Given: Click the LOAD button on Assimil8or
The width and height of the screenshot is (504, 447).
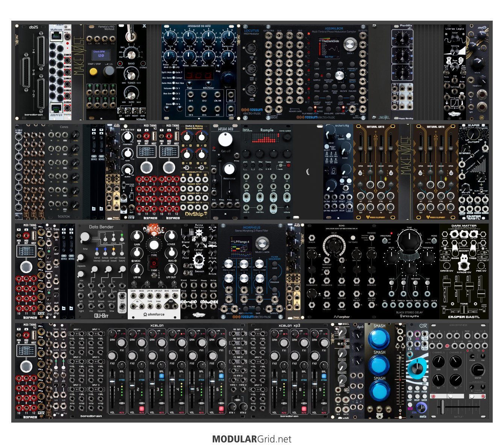Looking at the screenshot, I should (317, 65).
